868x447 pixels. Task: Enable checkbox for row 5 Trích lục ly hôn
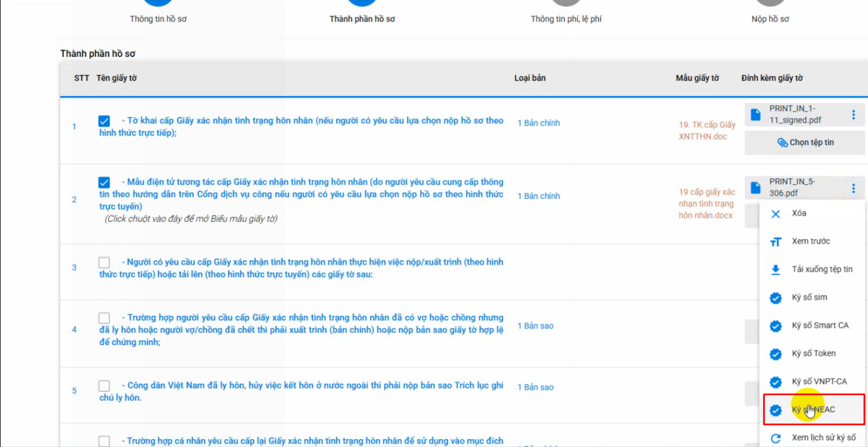(x=104, y=386)
